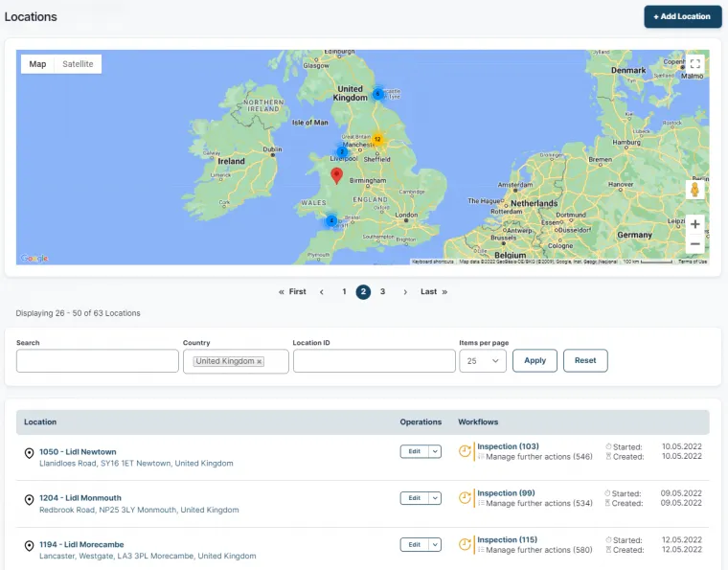Go to page 3
The width and height of the screenshot is (728, 570).
[382, 292]
